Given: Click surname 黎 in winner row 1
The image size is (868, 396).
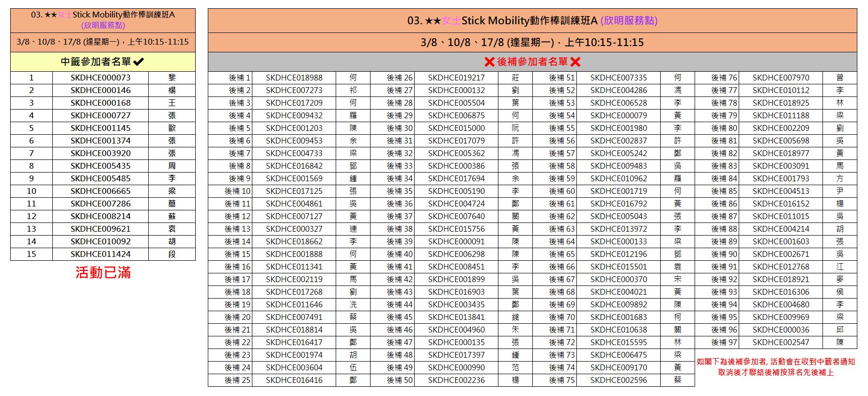Looking at the screenshot, I should (x=172, y=78).
